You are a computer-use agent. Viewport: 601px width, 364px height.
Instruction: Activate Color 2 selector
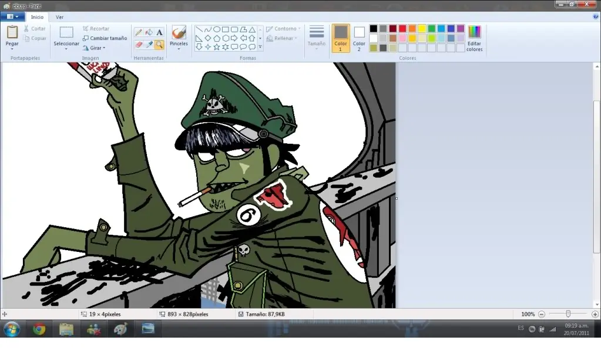point(359,38)
